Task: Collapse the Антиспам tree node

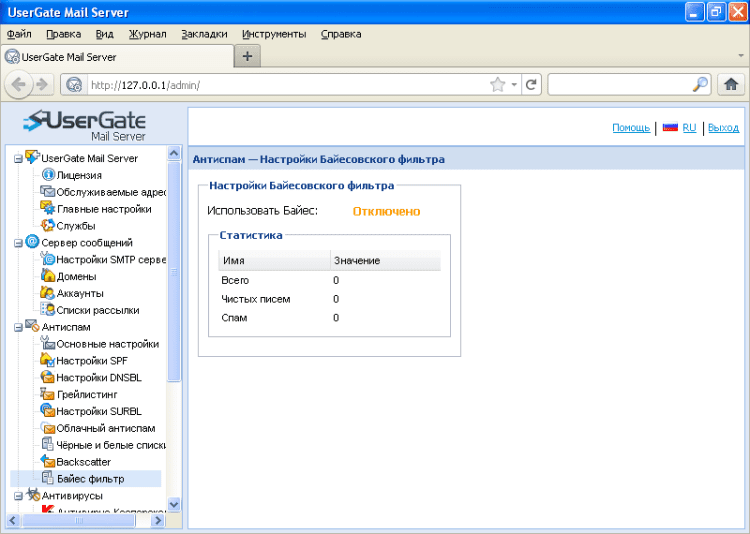Action: click(18, 327)
